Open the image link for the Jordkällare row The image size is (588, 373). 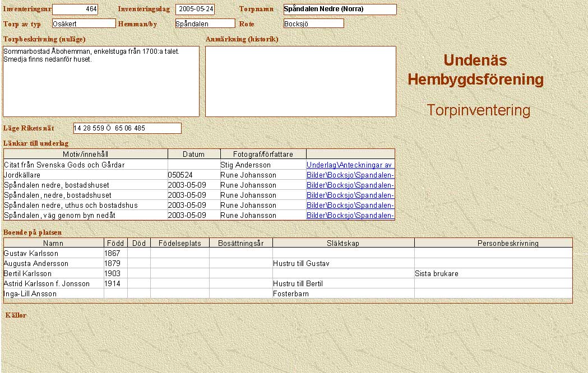[350, 175]
